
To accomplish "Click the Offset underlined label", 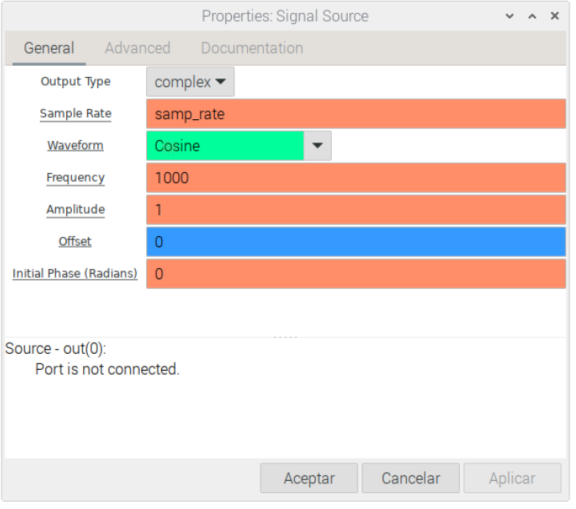I will [76, 243].
